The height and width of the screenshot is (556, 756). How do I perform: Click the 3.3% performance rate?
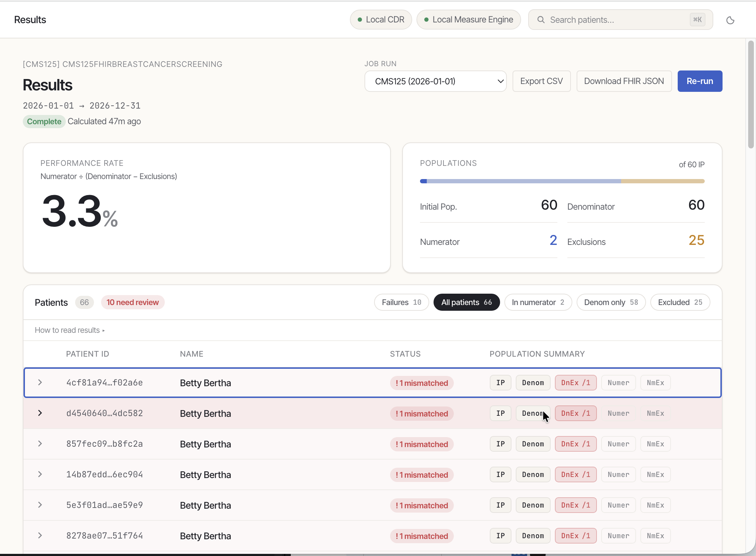pos(80,211)
